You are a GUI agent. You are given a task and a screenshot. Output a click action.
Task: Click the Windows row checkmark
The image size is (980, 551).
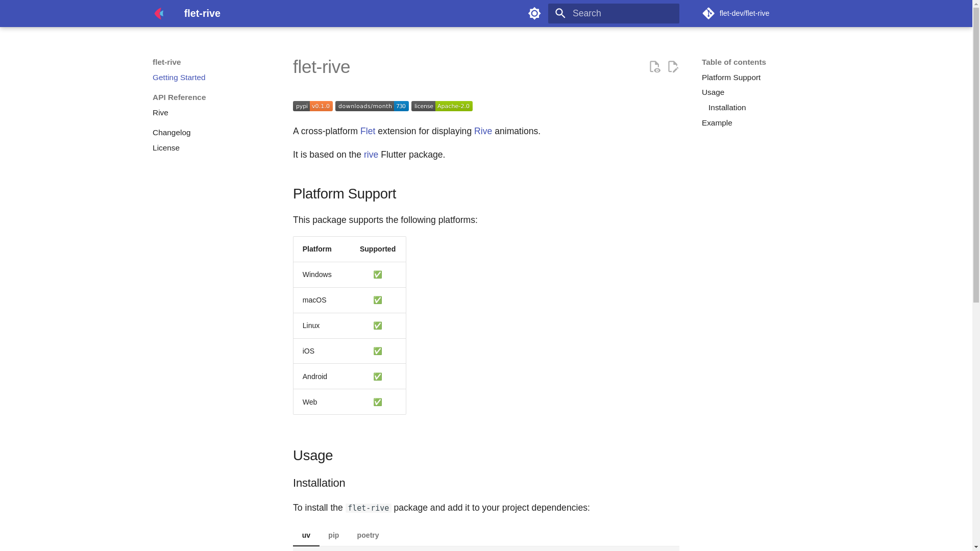378,274
